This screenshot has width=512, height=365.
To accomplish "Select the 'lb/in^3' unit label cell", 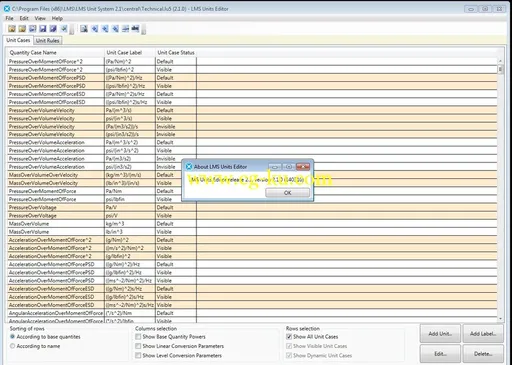I will point(130,232).
